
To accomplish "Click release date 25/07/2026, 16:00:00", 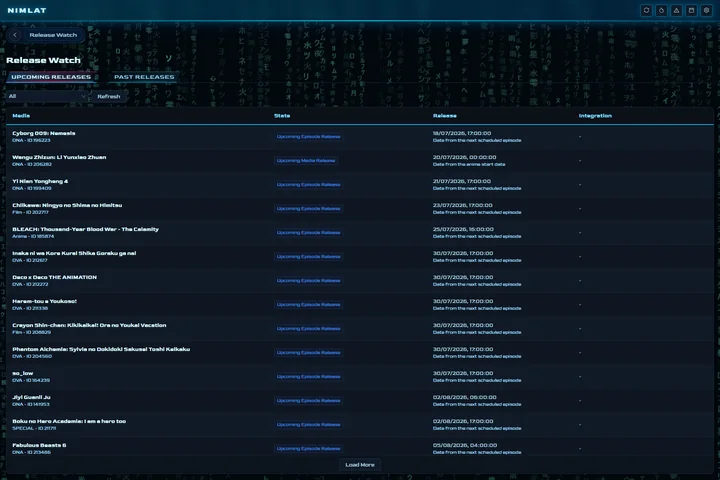I will pos(463,229).
